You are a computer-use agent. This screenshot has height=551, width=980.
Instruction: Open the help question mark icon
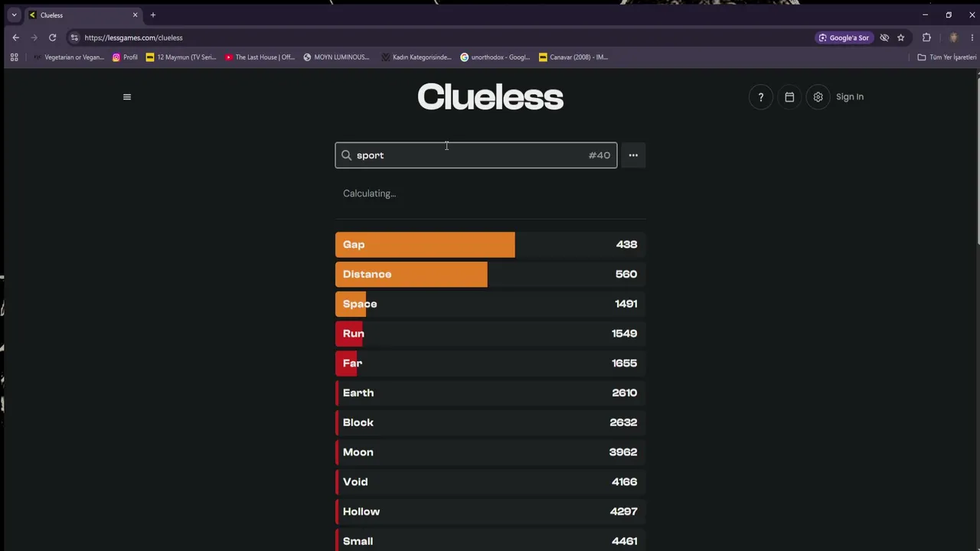(x=760, y=97)
